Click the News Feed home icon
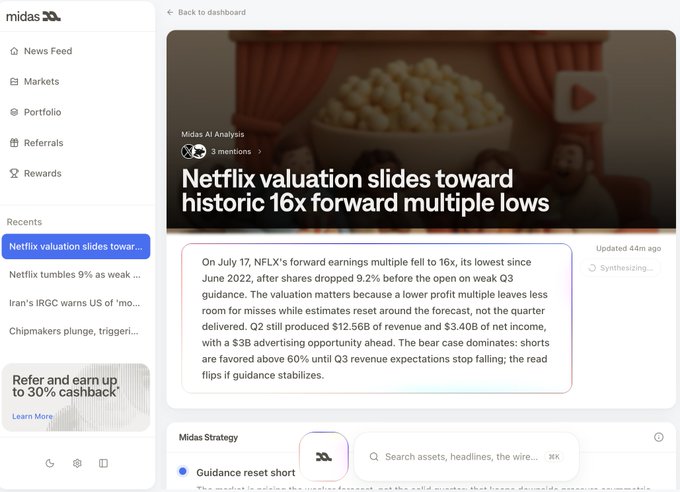This screenshot has height=492, width=680. (x=14, y=51)
